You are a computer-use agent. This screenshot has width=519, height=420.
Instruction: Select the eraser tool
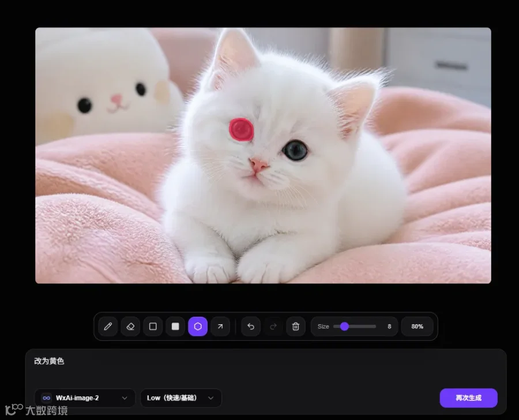pyautogui.click(x=130, y=327)
